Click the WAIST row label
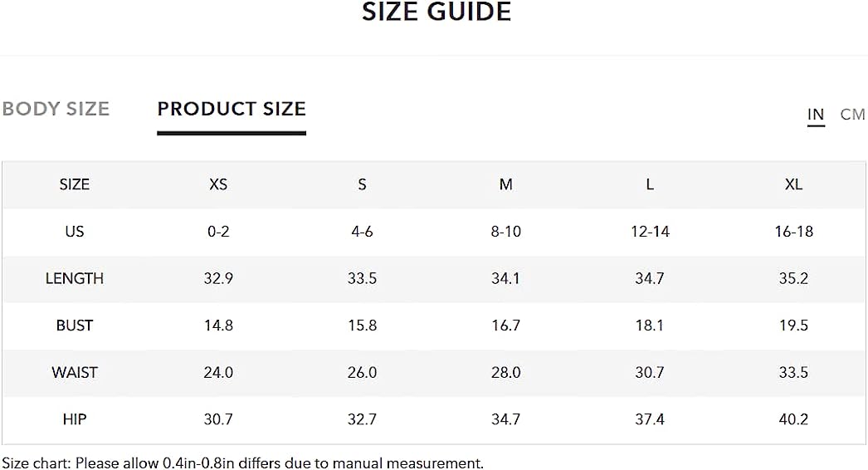 (74, 373)
